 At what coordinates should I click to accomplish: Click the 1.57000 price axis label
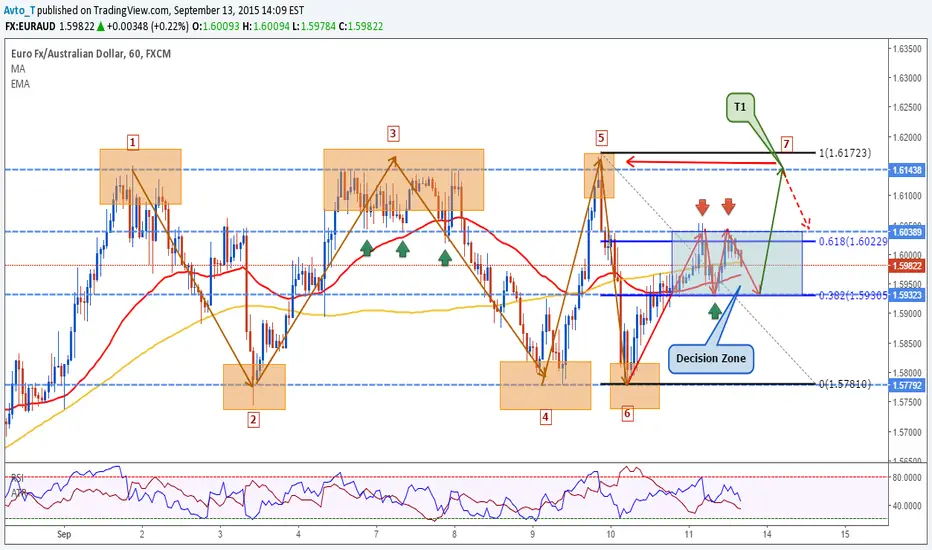(907, 432)
